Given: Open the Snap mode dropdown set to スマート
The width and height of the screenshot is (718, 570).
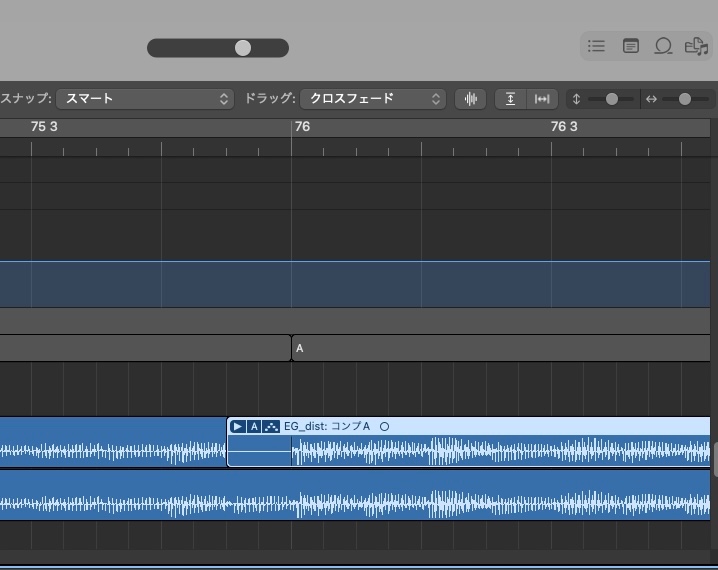Looking at the screenshot, I should 145,99.
